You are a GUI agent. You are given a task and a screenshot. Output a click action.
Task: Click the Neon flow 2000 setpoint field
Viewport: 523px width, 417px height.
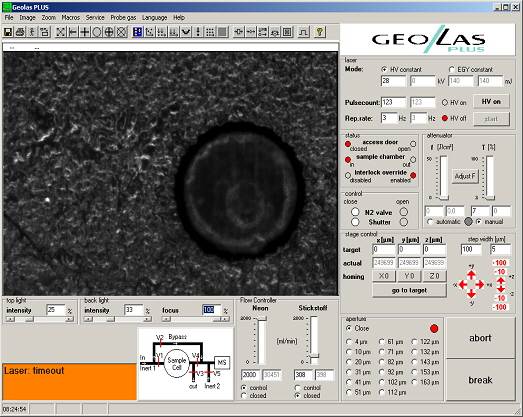[251, 375]
